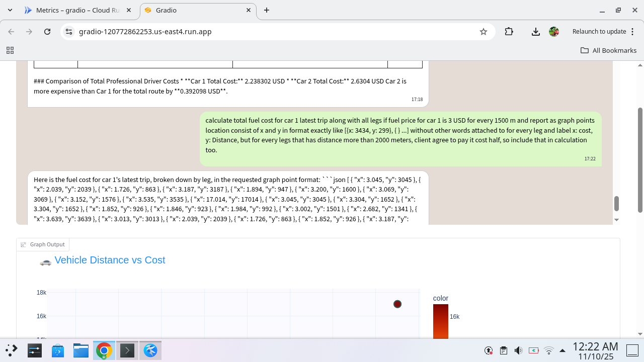Switch to the Gradio tab
The image size is (644, 362).
click(x=198, y=10)
